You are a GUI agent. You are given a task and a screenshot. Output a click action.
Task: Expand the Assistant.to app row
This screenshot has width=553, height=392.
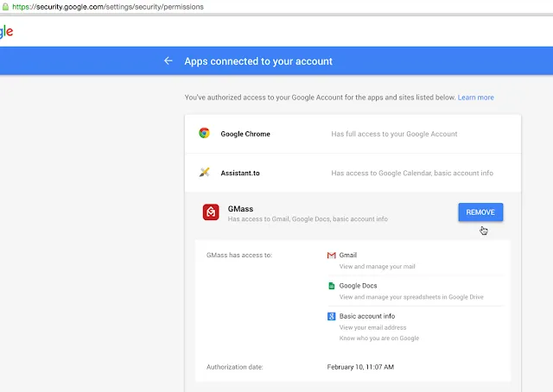353,173
